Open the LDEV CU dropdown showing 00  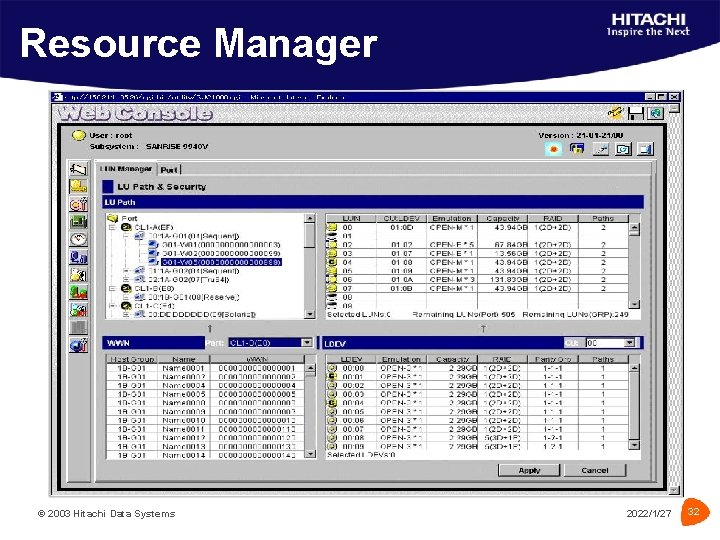pos(630,343)
